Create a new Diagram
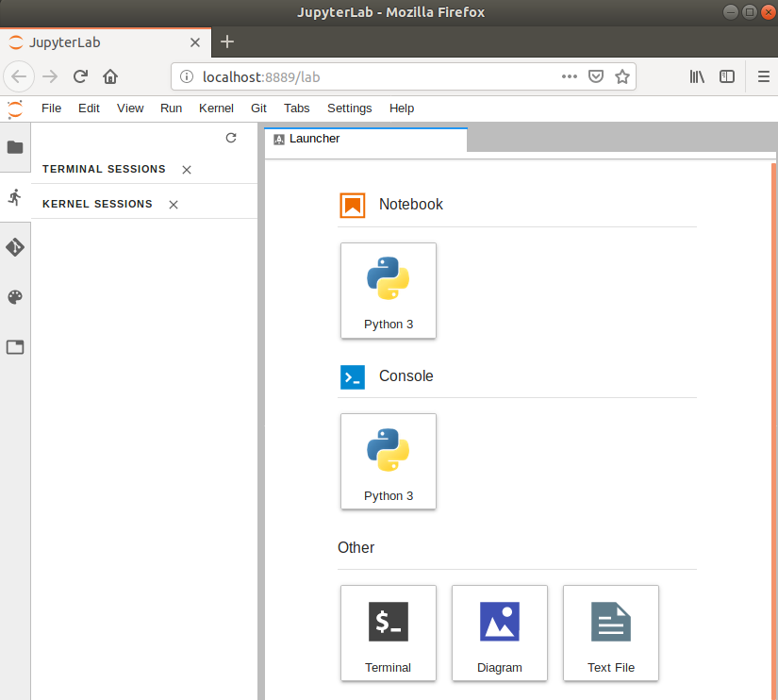The height and width of the screenshot is (700, 778). [x=500, y=633]
